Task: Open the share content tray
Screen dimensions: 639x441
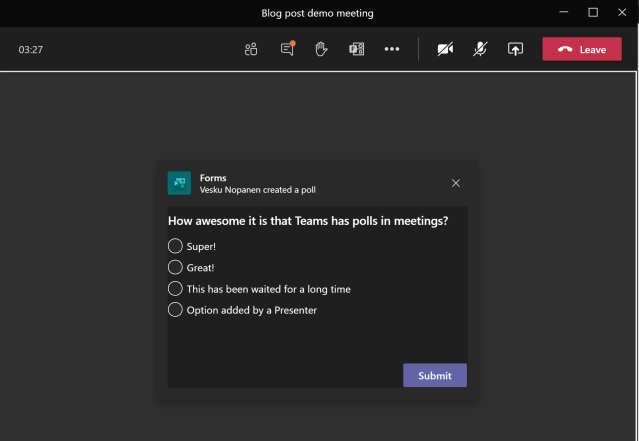Action: (515, 49)
